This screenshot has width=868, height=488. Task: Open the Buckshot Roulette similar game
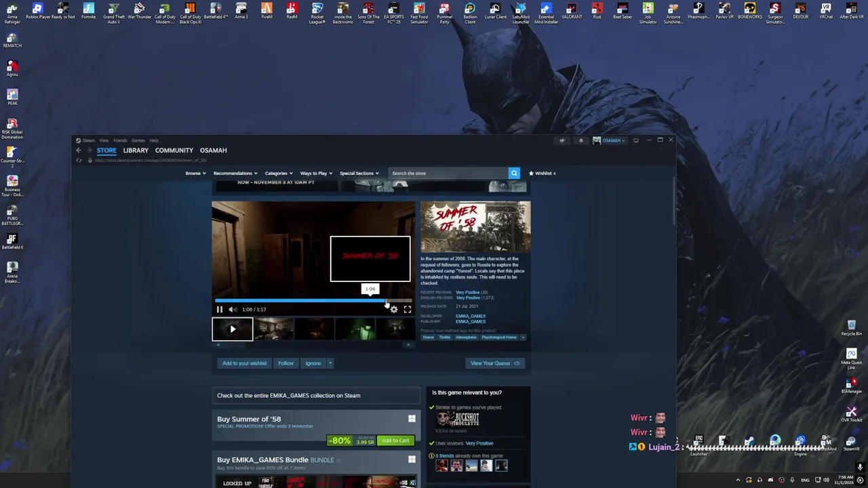click(458, 420)
